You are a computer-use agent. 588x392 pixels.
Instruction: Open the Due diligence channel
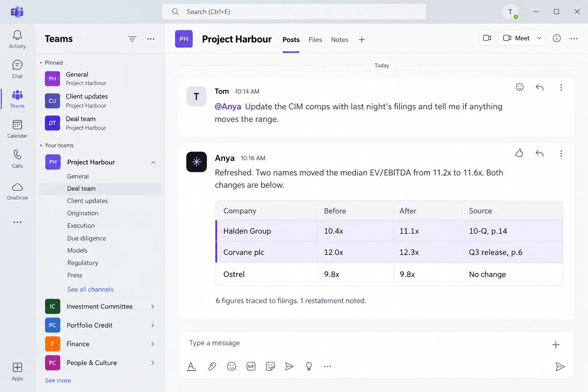87,238
